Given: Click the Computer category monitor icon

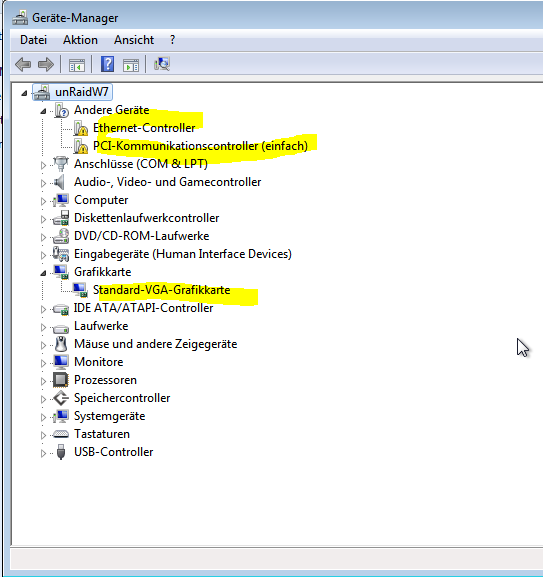Looking at the screenshot, I should point(61,200).
